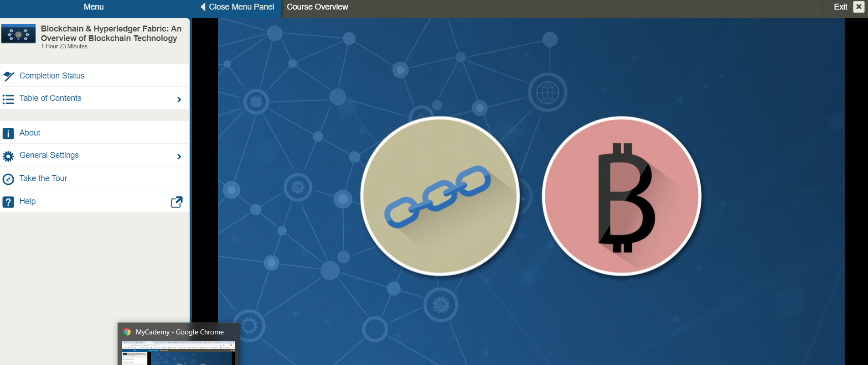Click the Completion Status checkmark icon
Screen dimensions: 868x365
pos(8,76)
